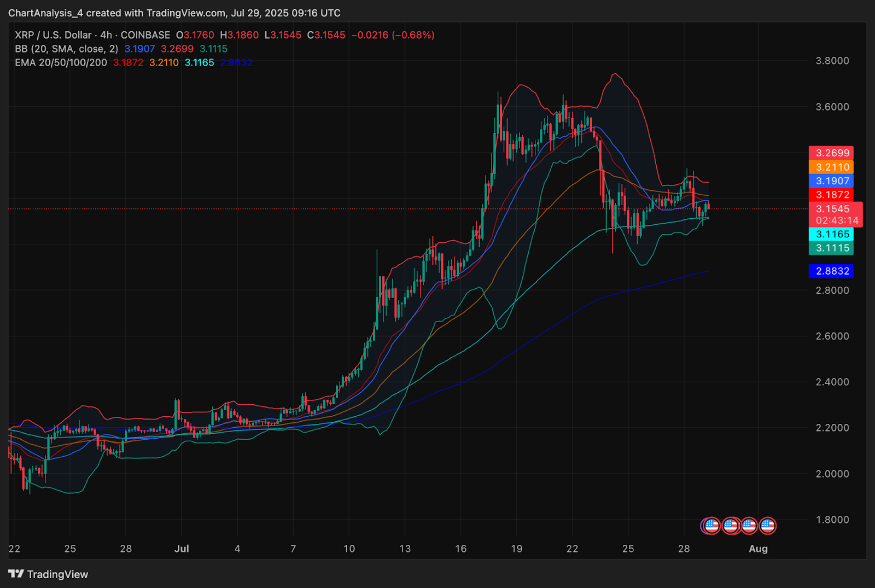875x588 pixels.
Task: Select the cyan 3.1165 EMA price tag
Action: point(832,234)
